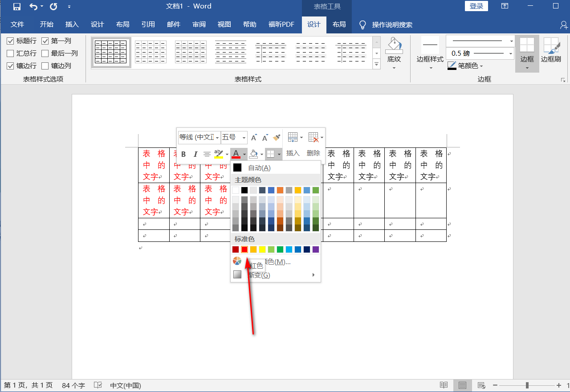Pick the standard red color swatch
Image resolution: width=570 pixels, height=392 pixels.
click(x=244, y=249)
